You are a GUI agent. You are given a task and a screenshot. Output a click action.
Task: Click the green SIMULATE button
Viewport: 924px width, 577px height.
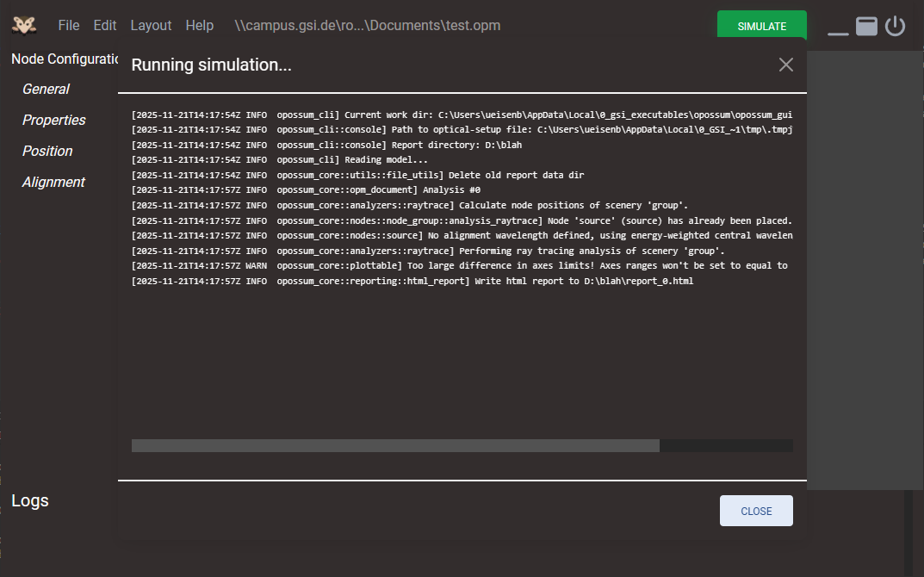coord(761,26)
